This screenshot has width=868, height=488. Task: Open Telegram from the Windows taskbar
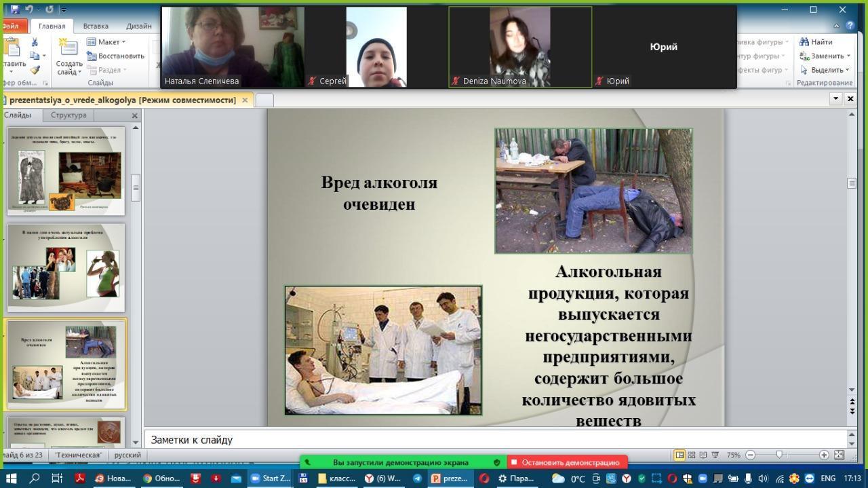pyautogui.click(x=417, y=478)
